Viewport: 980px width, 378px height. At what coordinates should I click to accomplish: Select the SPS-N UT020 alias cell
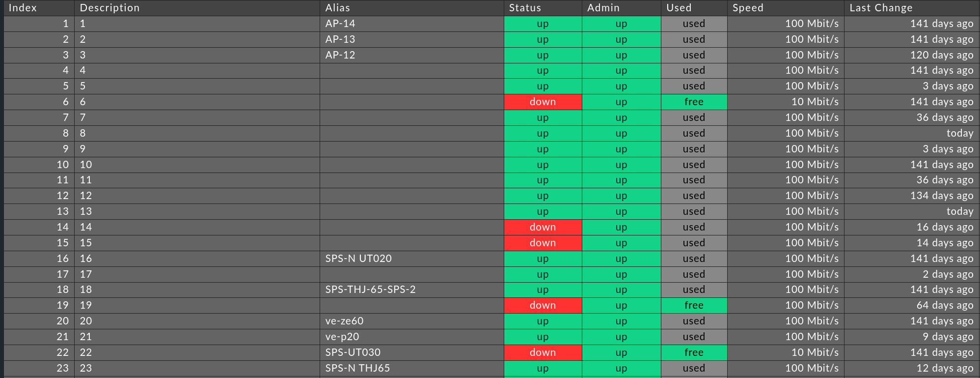click(358, 259)
